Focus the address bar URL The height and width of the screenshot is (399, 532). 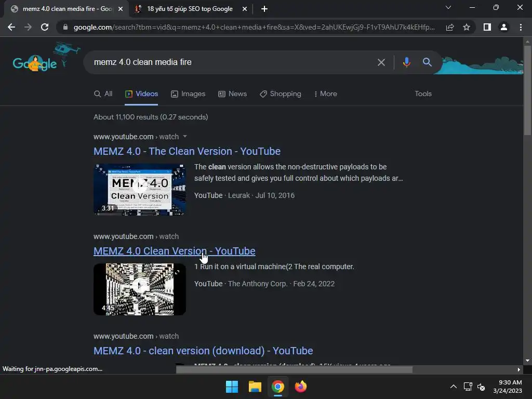pos(254,27)
